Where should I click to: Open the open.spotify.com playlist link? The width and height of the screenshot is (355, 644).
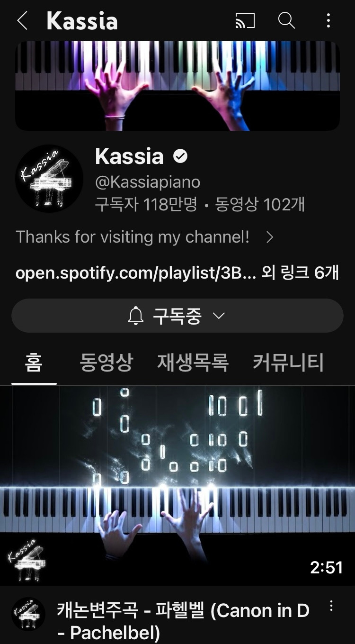136,273
